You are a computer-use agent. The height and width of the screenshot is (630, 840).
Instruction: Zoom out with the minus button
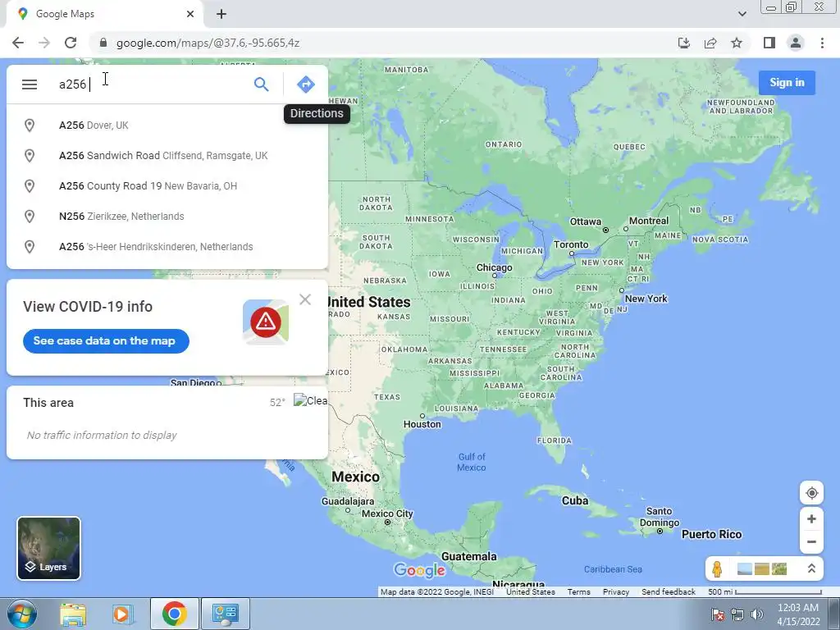click(x=811, y=542)
